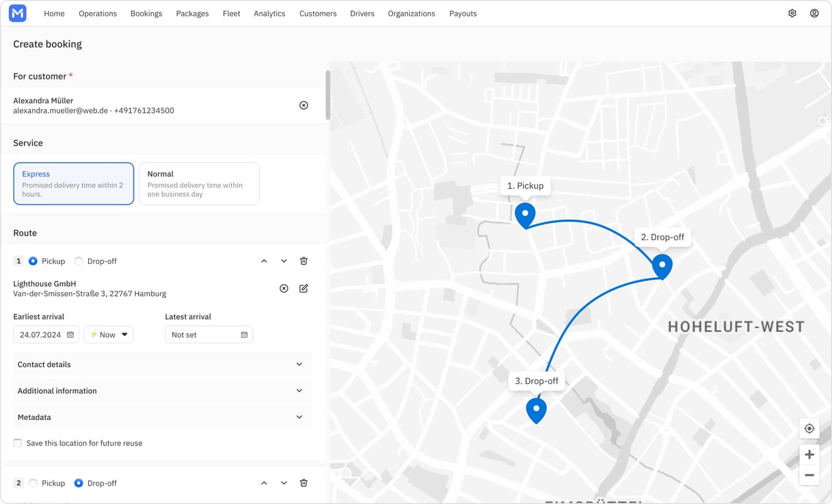The height and width of the screenshot is (504, 832).
Task: Click the Latest arrival Not set field
Action: (209, 335)
